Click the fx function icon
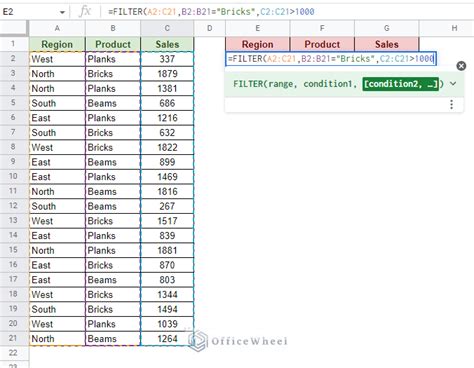 pyautogui.click(x=85, y=12)
